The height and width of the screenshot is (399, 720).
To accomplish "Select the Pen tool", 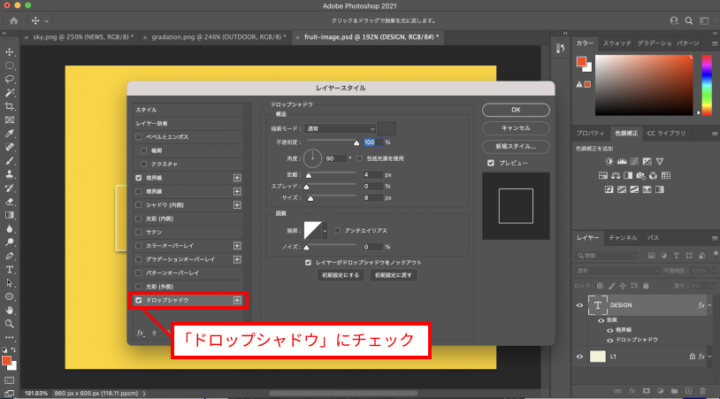I will (9, 256).
